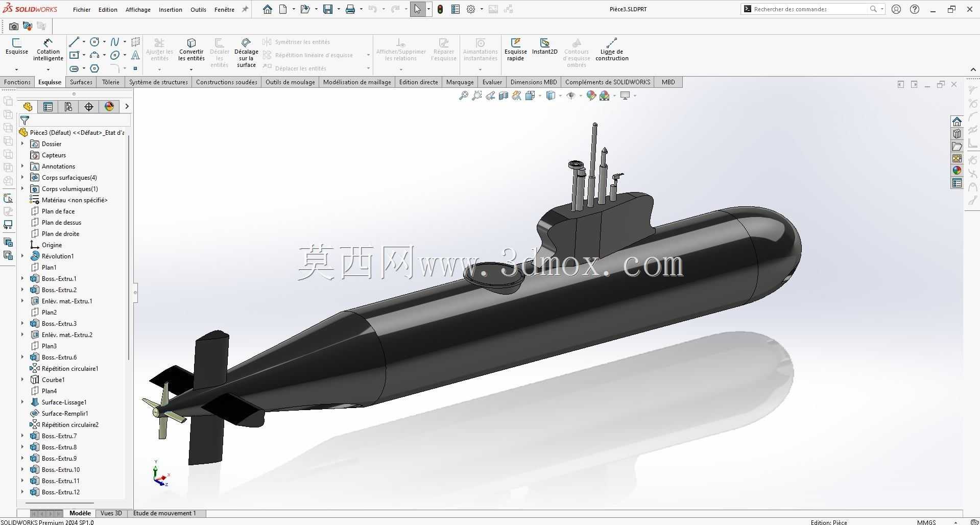Click the feature tree filter funnel icon
This screenshot has height=525, width=980.
tap(25, 121)
